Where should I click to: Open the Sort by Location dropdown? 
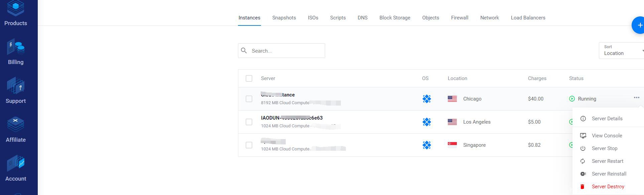(x=622, y=51)
